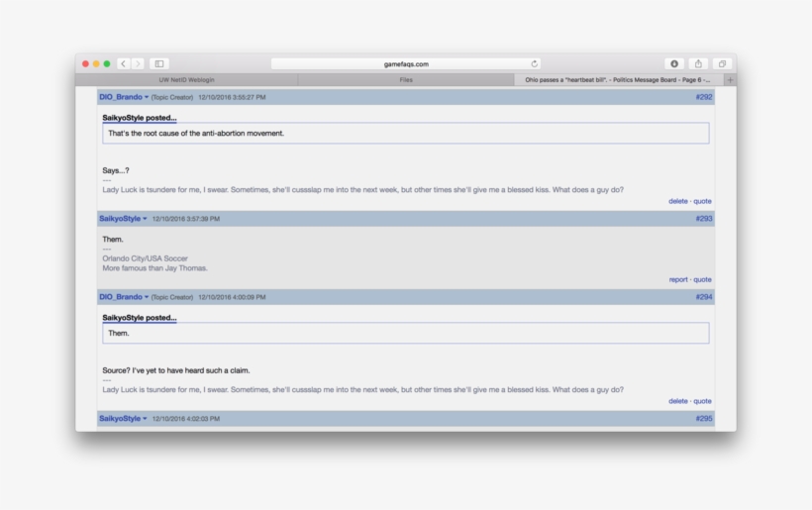Show all tabs overview
Image resolution: width=812 pixels, height=510 pixels.
click(722, 63)
